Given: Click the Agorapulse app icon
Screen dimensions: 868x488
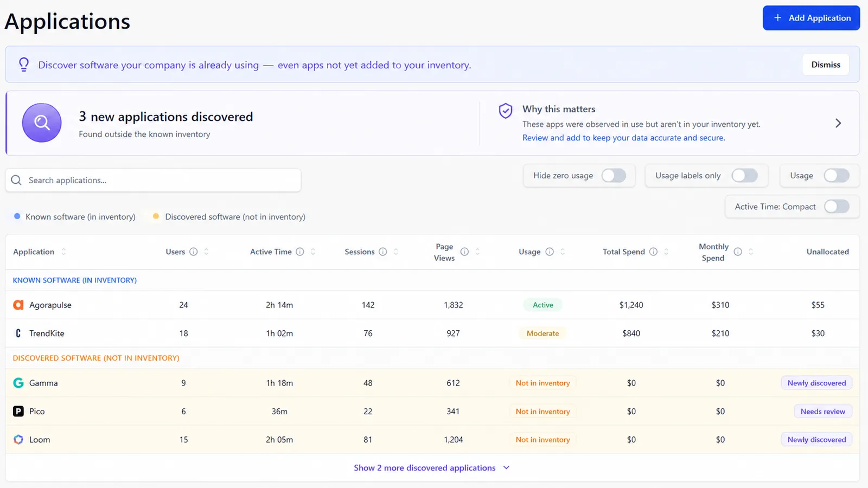Looking at the screenshot, I should (x=18, y=305).
